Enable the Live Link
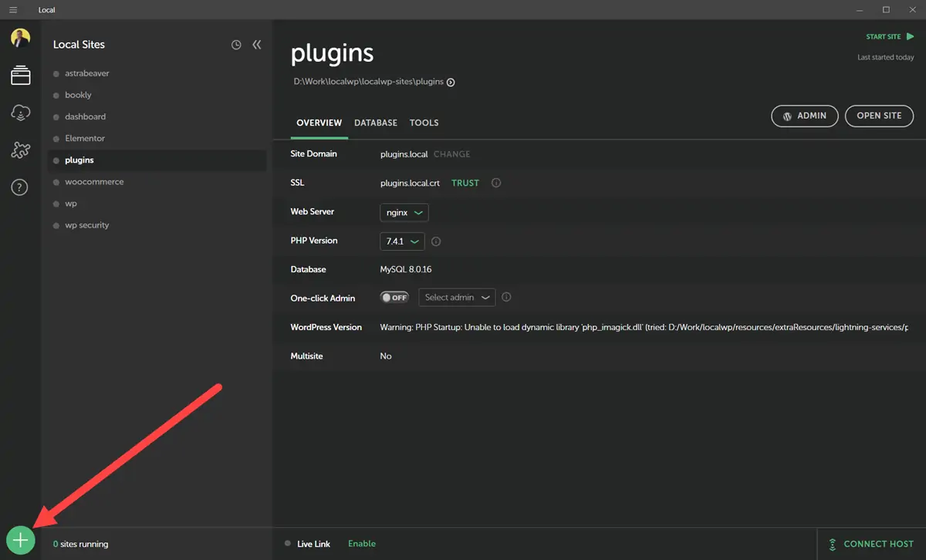Image resolution: width=926 pixels, height=560 pixels. click(361, 544)
